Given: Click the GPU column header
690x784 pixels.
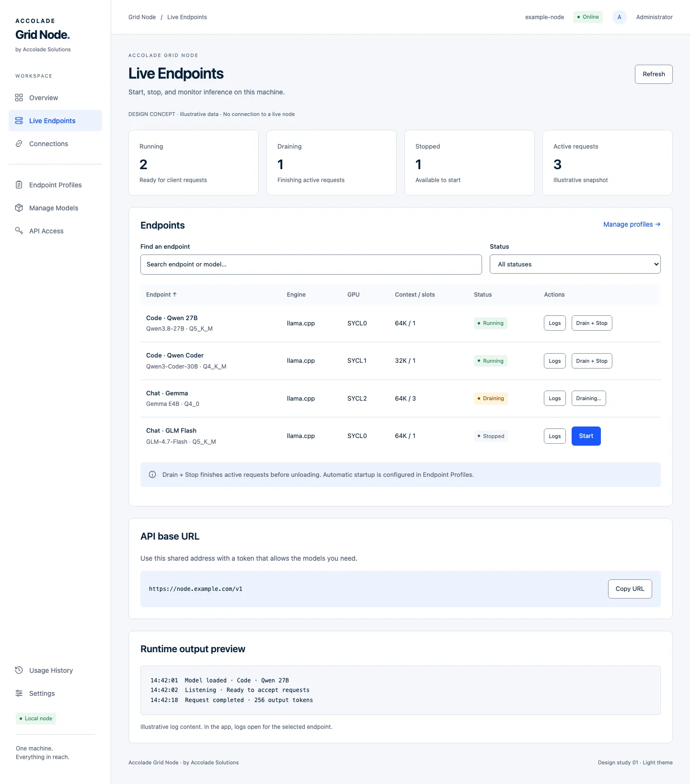Looking at the screenshot, I should 354,295.
